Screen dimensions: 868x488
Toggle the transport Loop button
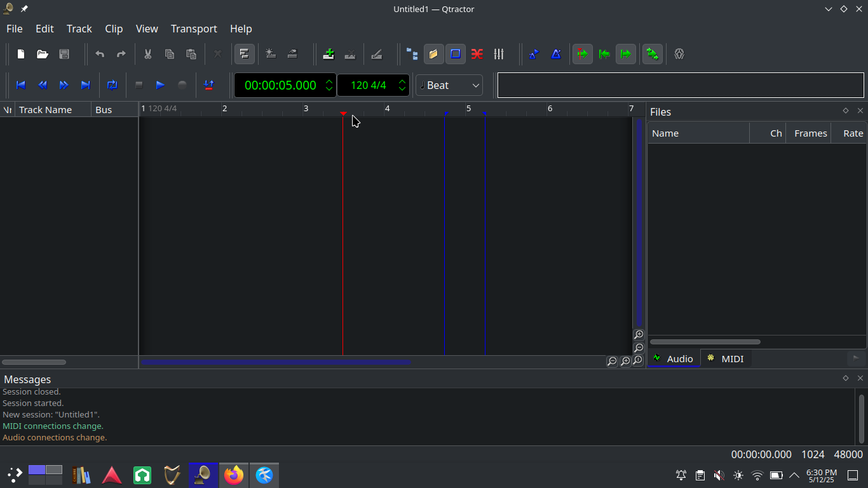[112, 85]
